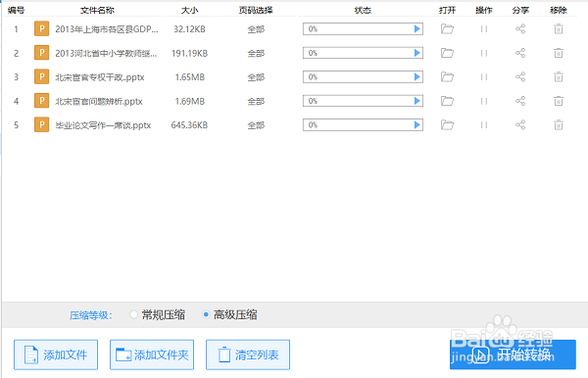Click the 0% progress bar of row 5
This screenshot has width=588, height=378.
coord(363,124)
